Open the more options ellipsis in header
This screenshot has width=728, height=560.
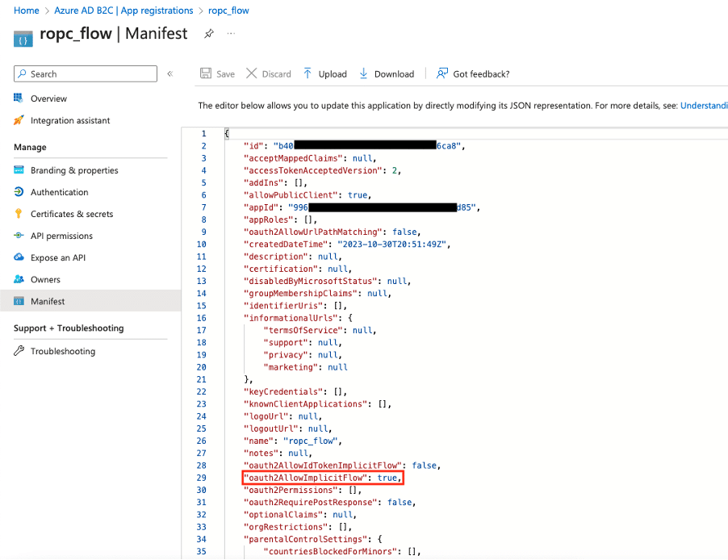click(x=231, y=33)
